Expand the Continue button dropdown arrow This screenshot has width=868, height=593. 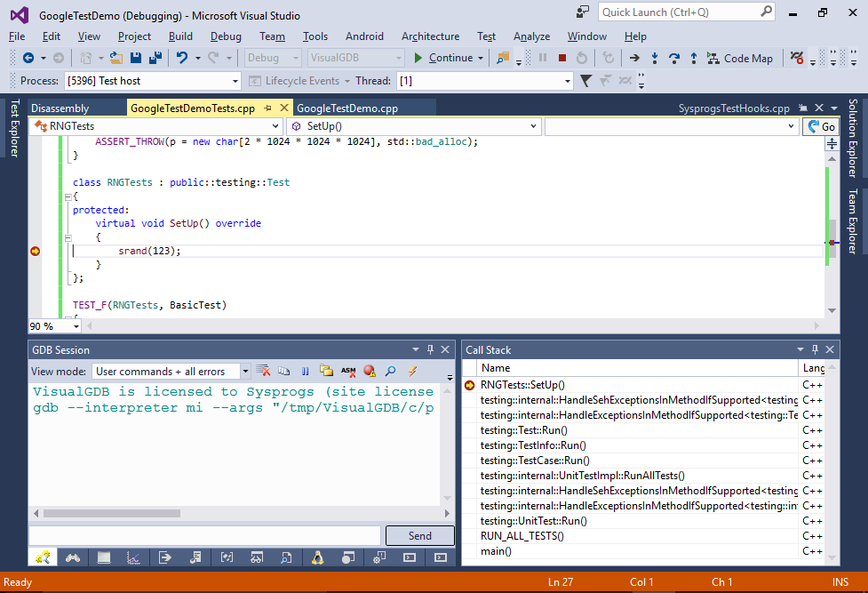tap(481, 58)
